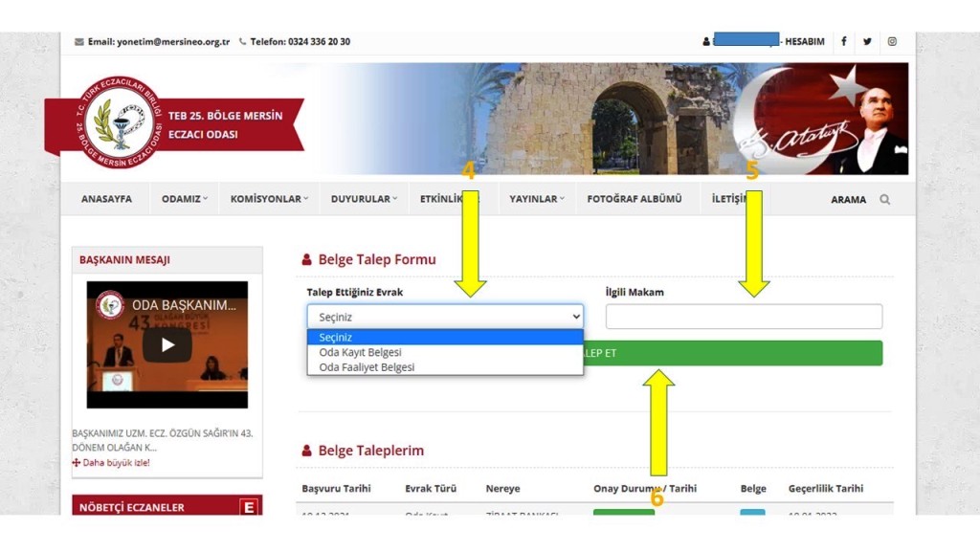Open the Talep Ettiğiniz Evrak dropdown
980x551 pixels.
(445, 317)
